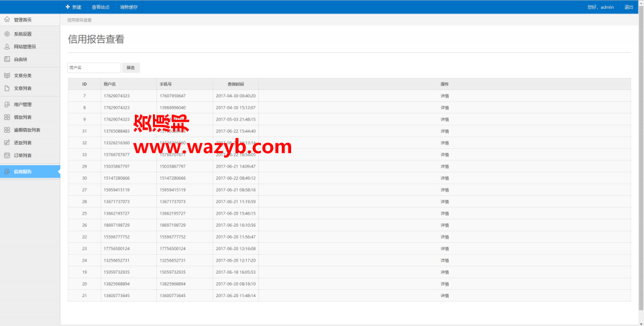Open 详情 for ID 8 row
The image size is (644, 326).
click(444, 107)
